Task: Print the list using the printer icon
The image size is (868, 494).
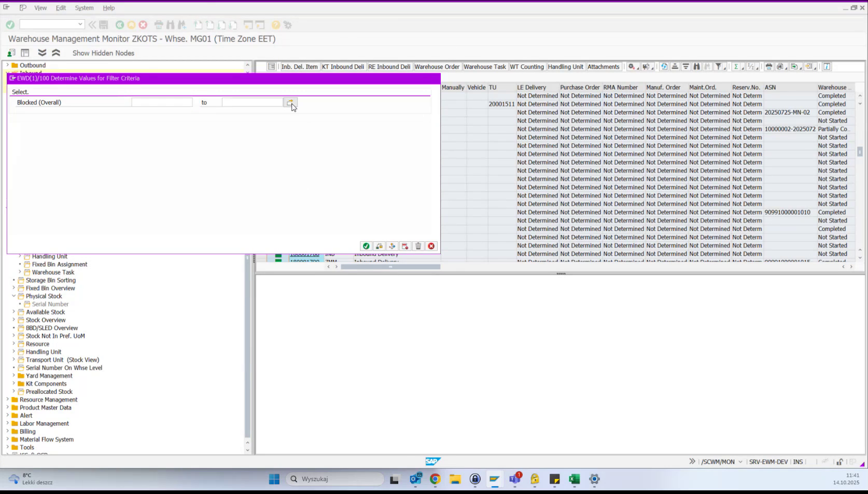Action: (x=768, y=66)
